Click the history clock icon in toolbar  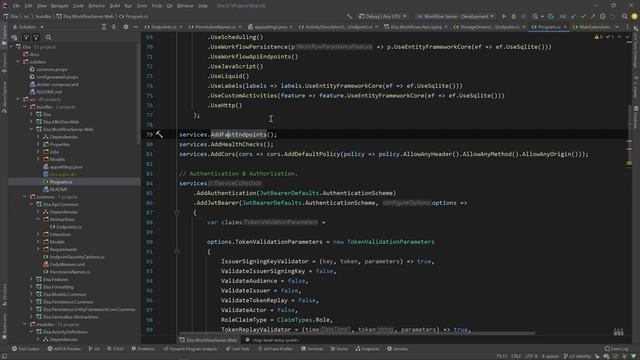(x=603, y=16)
